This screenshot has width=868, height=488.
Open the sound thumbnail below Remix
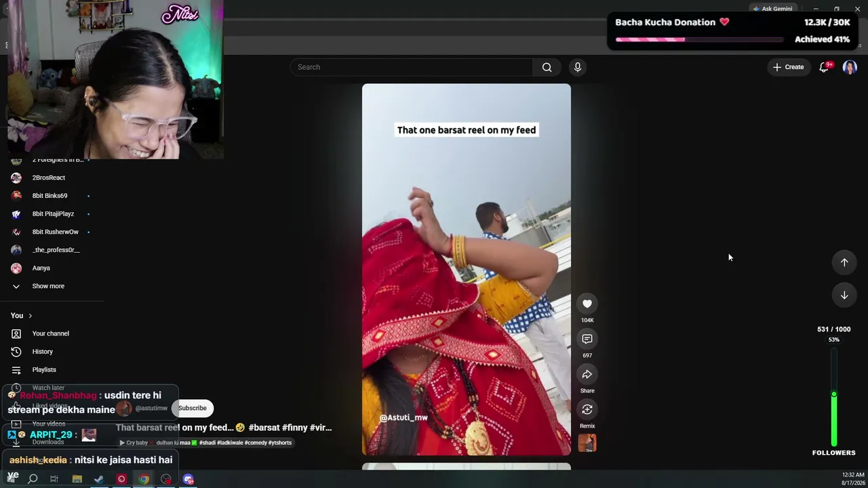pos(587,443)
